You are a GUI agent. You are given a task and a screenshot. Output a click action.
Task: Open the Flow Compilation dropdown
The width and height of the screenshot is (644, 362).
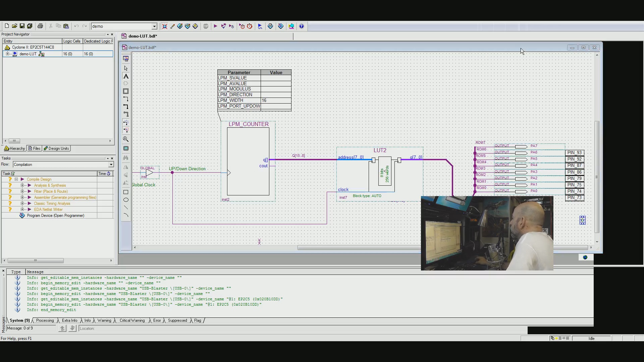point(111,165)
